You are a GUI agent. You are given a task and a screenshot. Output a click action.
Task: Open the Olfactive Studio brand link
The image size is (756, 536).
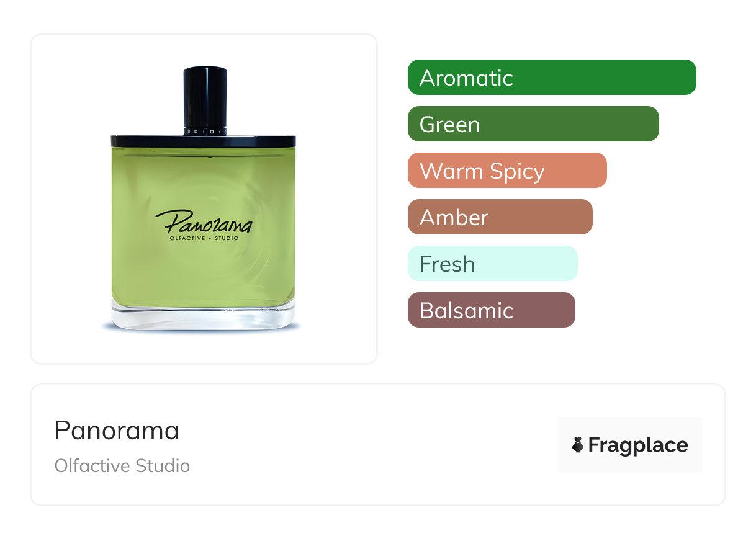coord(122,466)
